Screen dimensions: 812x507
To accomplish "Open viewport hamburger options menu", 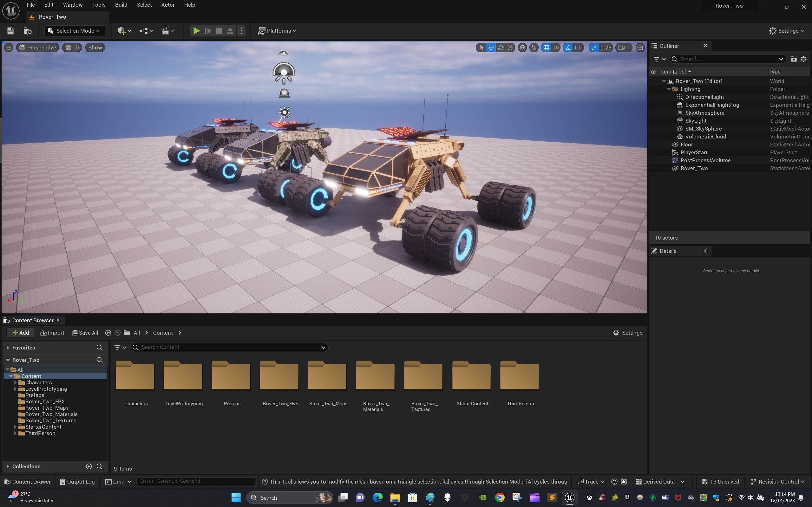I will (x=9, y=48).
